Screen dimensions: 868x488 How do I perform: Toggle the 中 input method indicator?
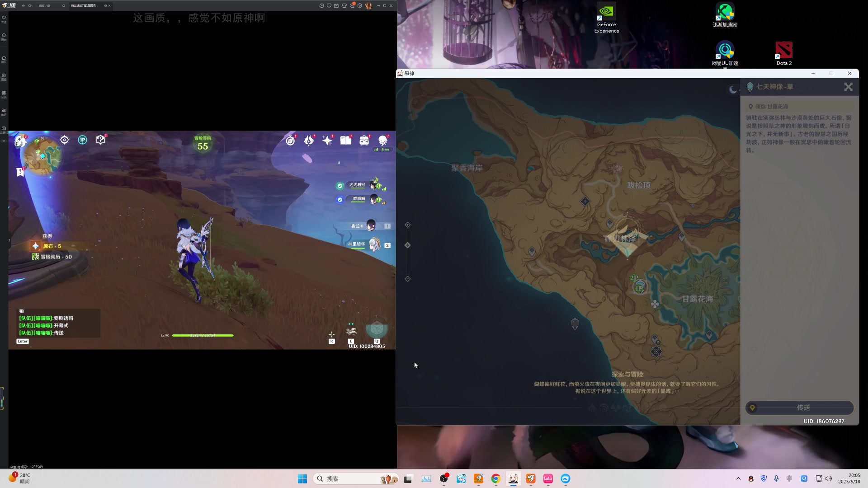pos(789,479)
